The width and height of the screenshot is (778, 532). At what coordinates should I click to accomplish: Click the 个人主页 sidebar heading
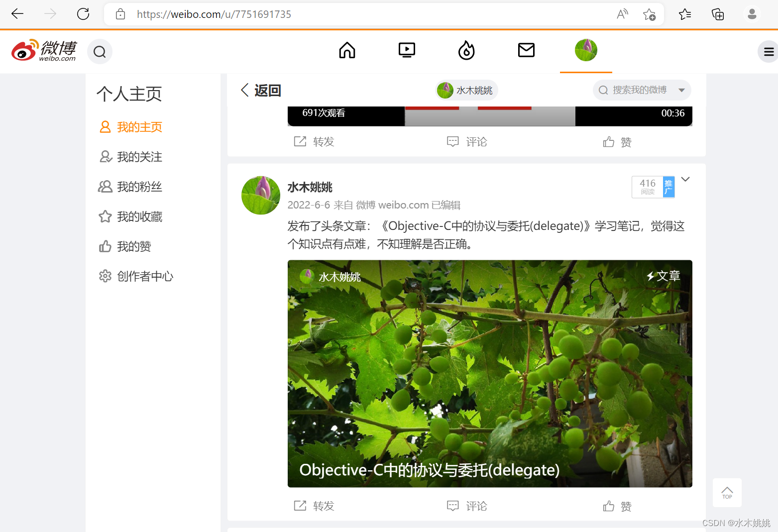[x=129, y=94]
